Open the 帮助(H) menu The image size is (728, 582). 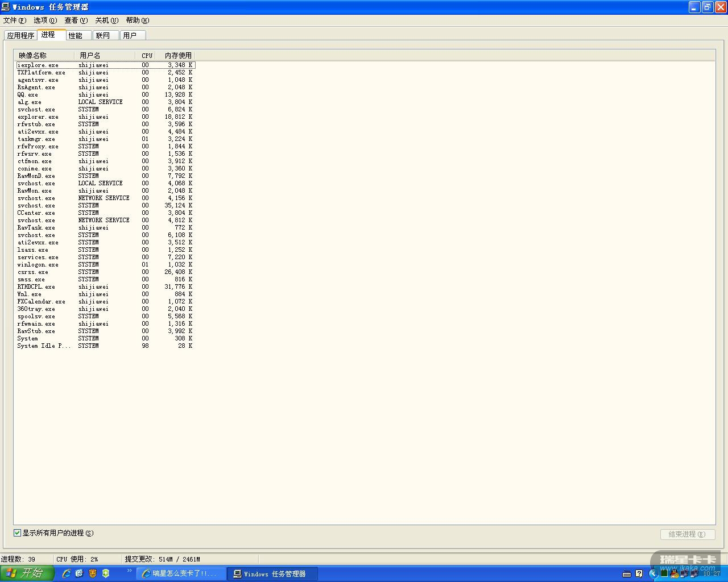138,20
